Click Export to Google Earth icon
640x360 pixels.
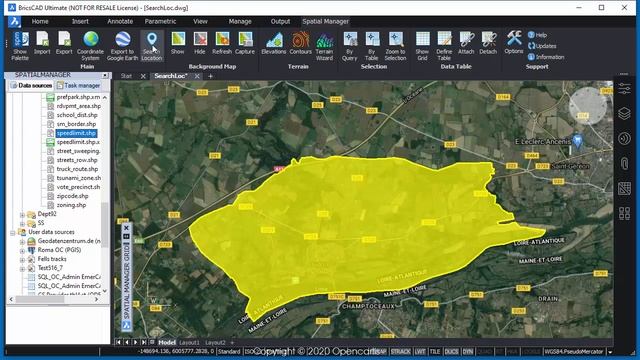(x=122, y=40)
